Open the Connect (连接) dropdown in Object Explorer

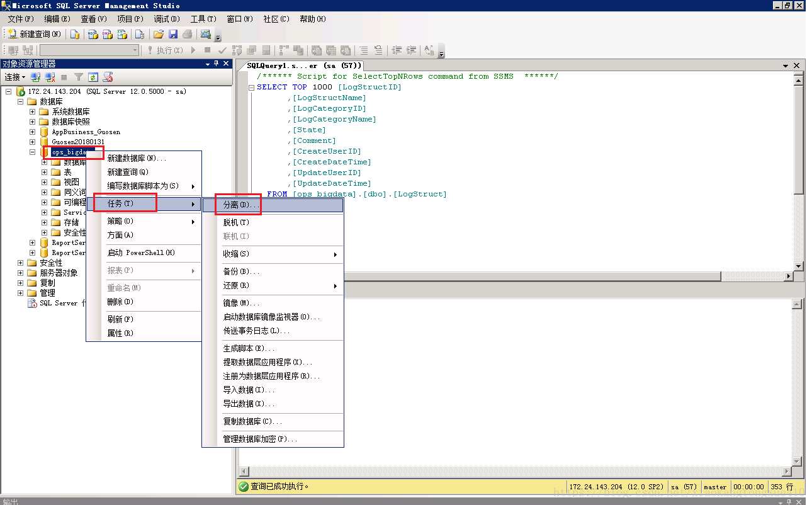(x=15, y=77)
